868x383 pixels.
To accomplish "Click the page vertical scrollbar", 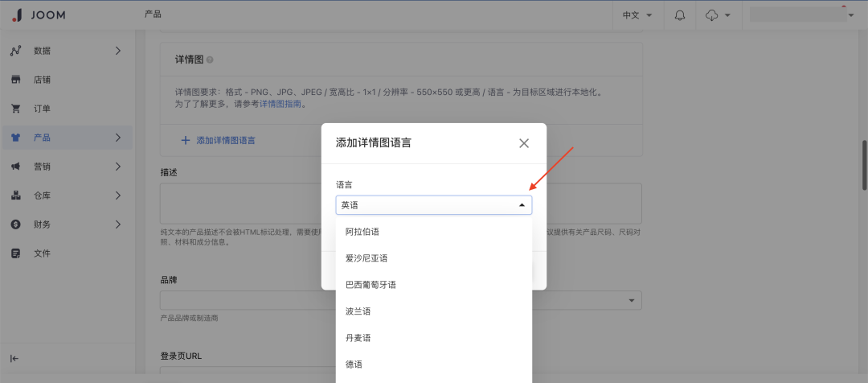I will pyautogui.click(x=864, y=165).
